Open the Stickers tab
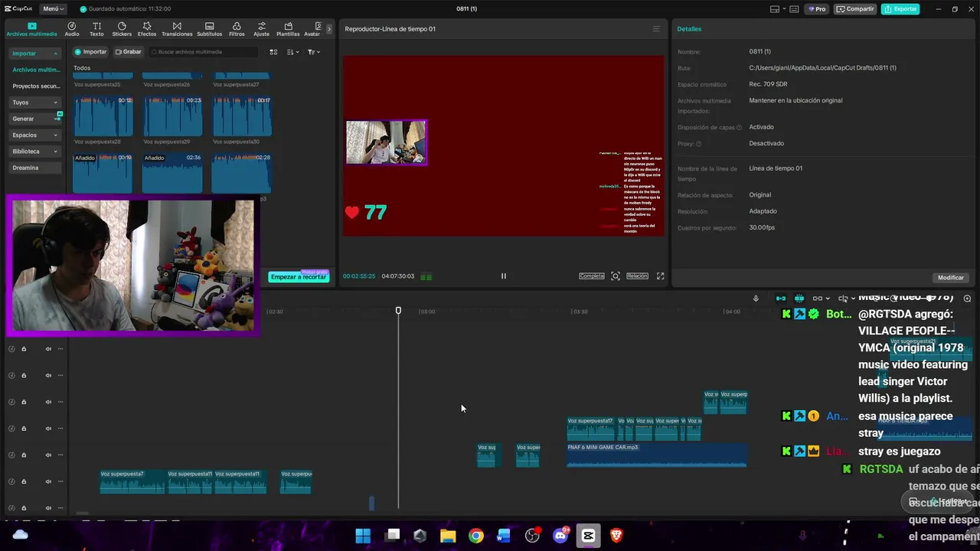The height and width of the screenshot is (551, 980). point(122,29)
